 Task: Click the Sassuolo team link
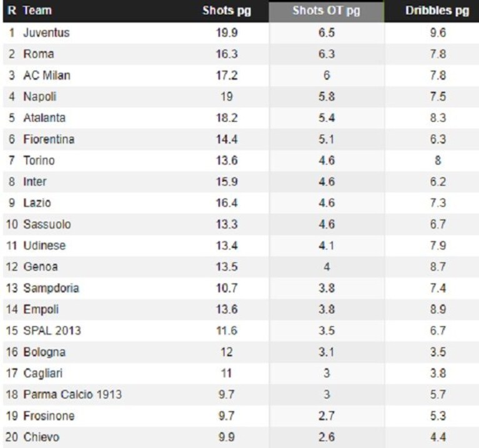47,224
